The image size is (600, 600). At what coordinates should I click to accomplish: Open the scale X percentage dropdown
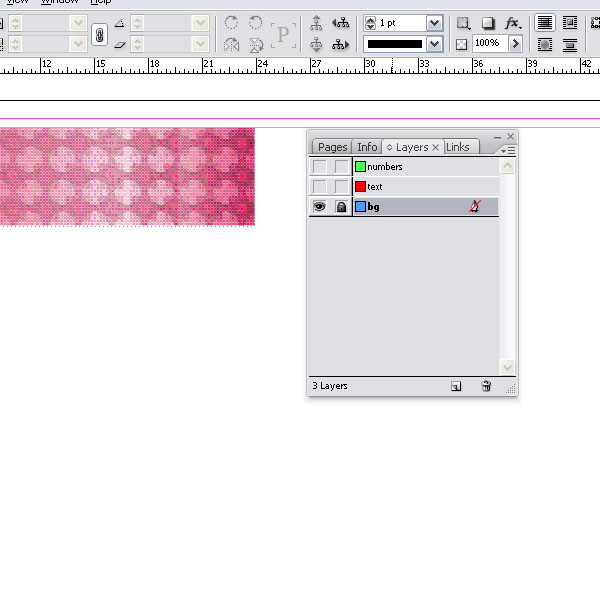pyautogui.click(x=78, y=23)
